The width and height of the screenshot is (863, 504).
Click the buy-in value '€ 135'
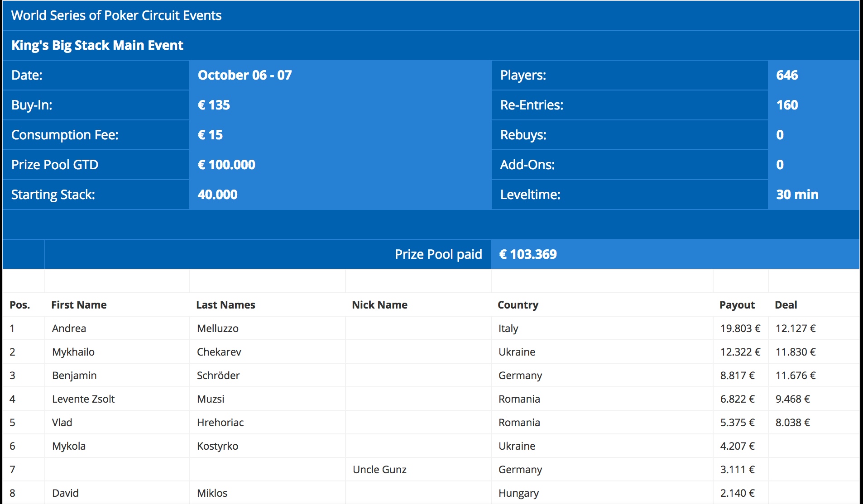pyautogui.click(x=214, y=105)
